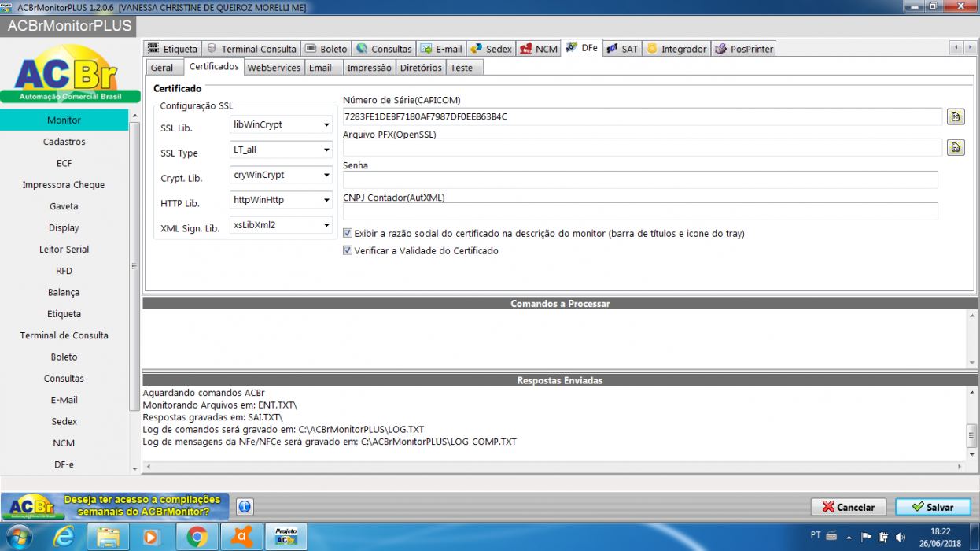Open the Impressão sub-tab
The image size is (980, 551).
(x=369, y=68)
